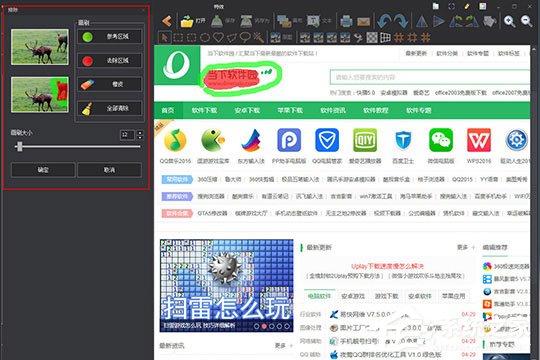The width and height of the screenshot is (540, 360).
Task: Click the 首页 tab in the canvas image
Action: [x=168, y=110]
